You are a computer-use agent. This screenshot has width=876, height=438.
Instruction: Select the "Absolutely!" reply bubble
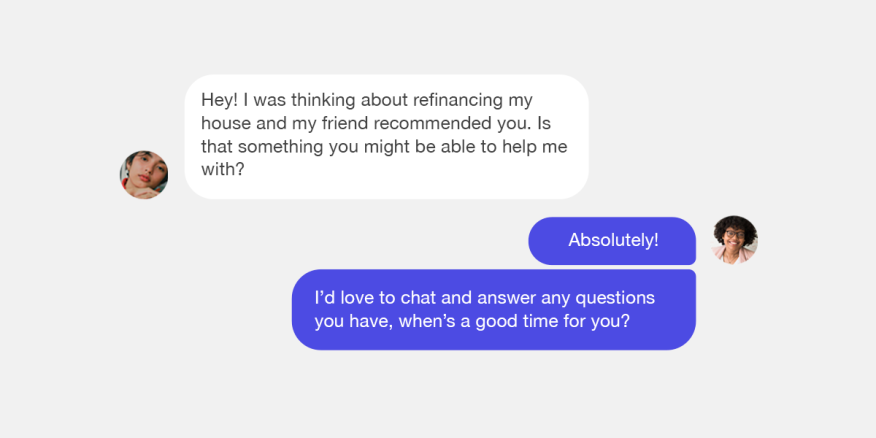point(612,241)
